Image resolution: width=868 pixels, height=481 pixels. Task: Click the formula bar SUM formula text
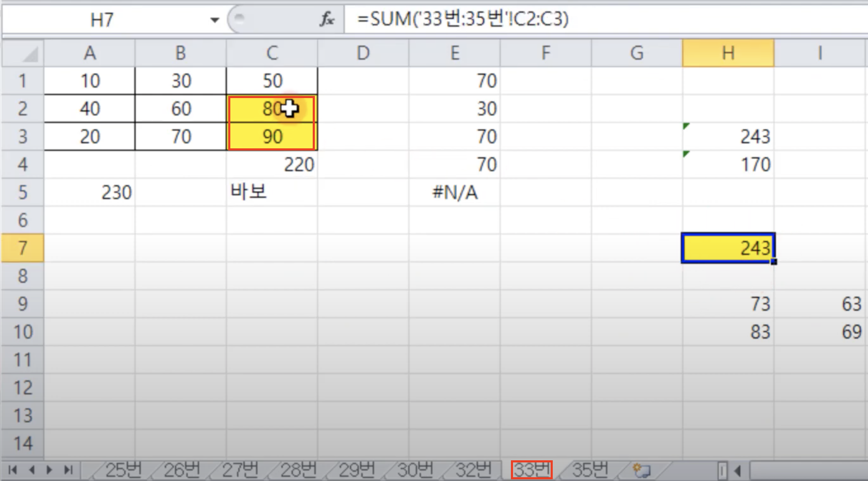(x=463, y=19)
